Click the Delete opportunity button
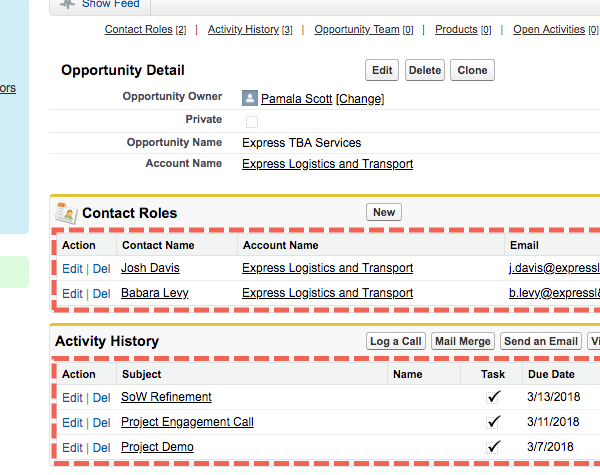The height and width of the screenshot is (475, 600). pyautogui.click(x=425, y=70)
